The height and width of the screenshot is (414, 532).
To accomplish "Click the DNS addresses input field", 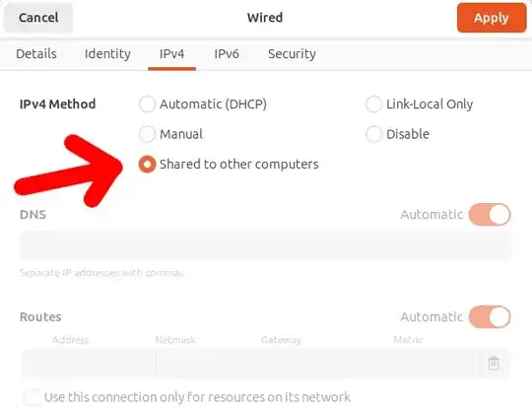I will (x=266, y=245).
